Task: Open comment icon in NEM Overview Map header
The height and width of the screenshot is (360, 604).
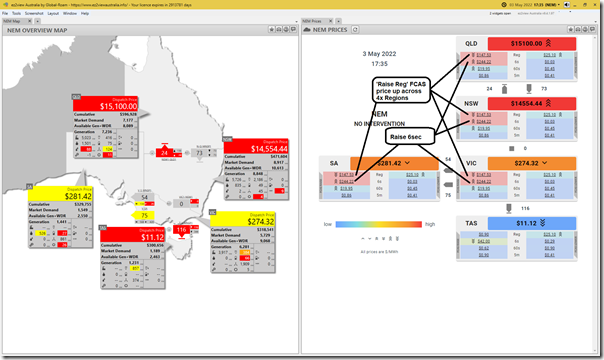Action: pyautogui.click(x=293, y=30)
